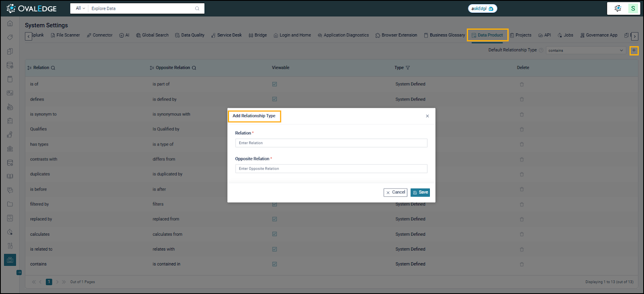Toggle Viewable checkbox for 'contains' row

point(275,264)
